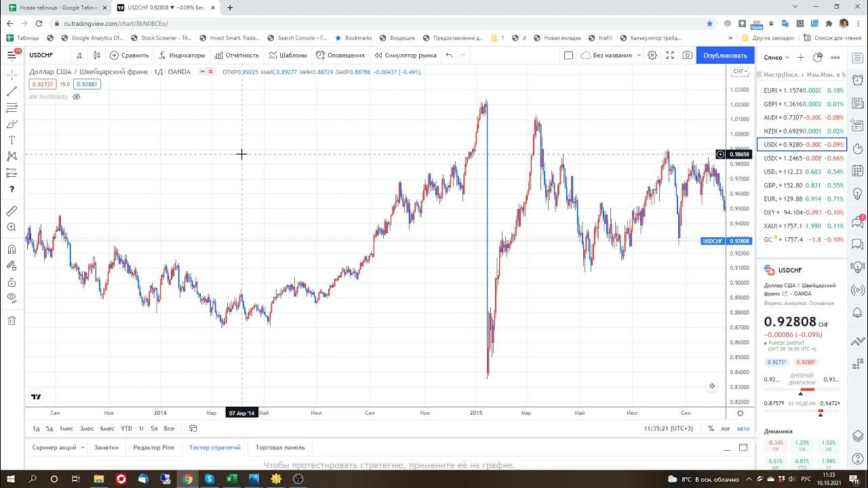The width and height of the screenshot is (868, 488).
Task: Select the YTD date range tab
Action: pyautogui.click(x=126, y=428)
